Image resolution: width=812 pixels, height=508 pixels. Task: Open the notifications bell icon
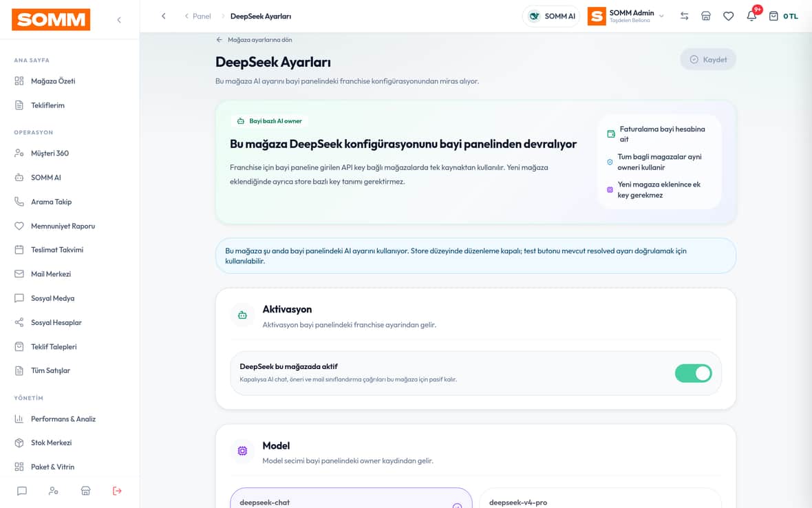tap(751, 16)
